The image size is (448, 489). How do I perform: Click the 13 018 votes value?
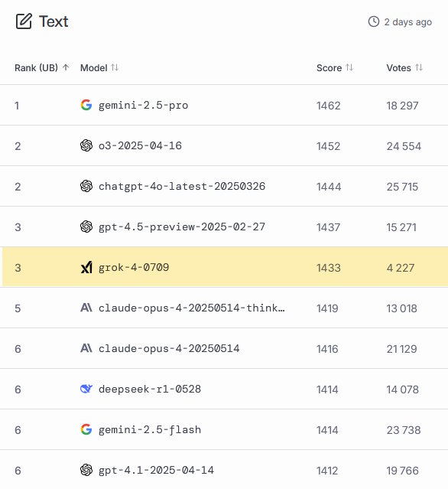pyautogui.click(x=402, y=308)
